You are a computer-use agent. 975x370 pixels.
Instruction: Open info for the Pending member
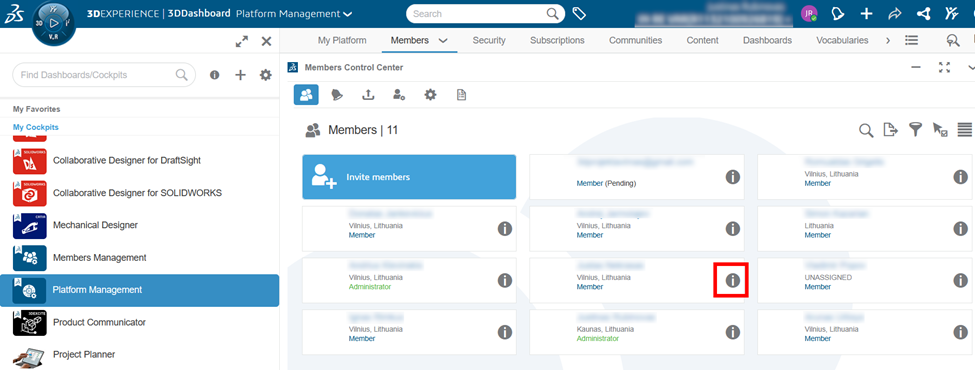(x=733, y=177)
